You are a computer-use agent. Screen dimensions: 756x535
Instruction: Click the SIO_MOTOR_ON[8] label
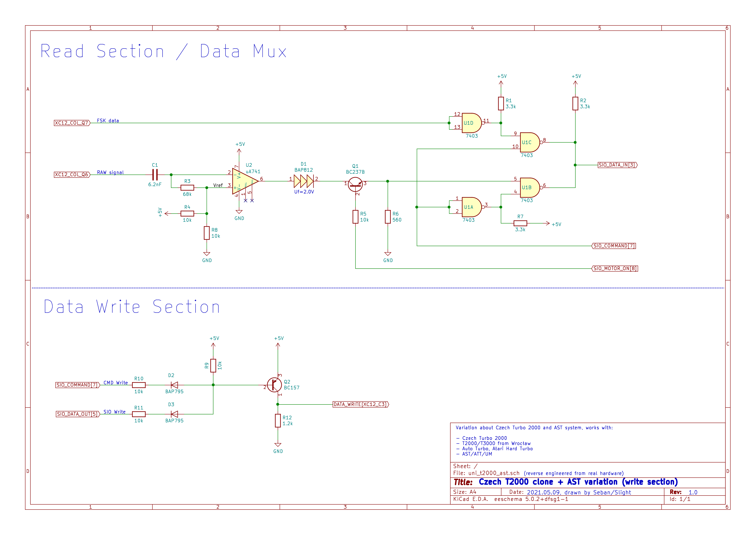(x=615, y=269)
